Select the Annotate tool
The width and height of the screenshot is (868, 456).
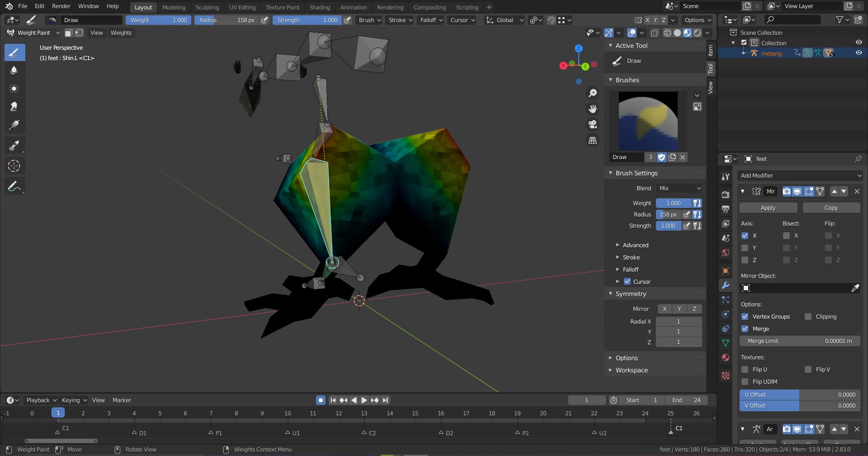(14, 186)
